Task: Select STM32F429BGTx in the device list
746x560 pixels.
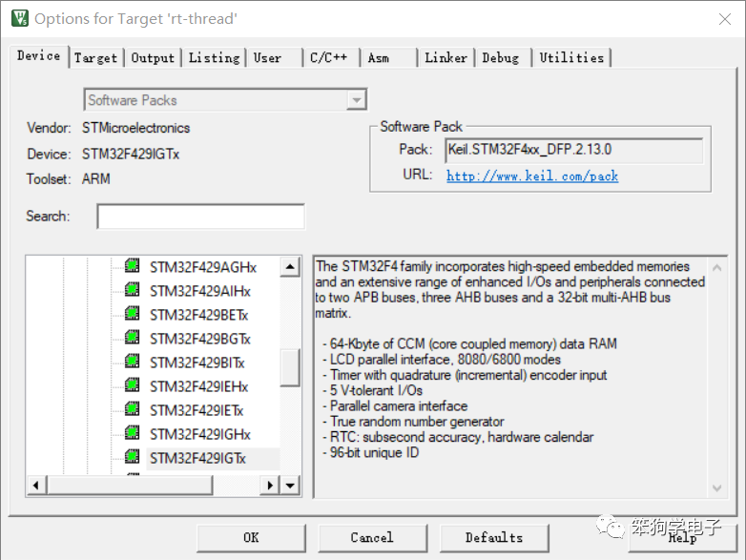Action: click(199, 339)
